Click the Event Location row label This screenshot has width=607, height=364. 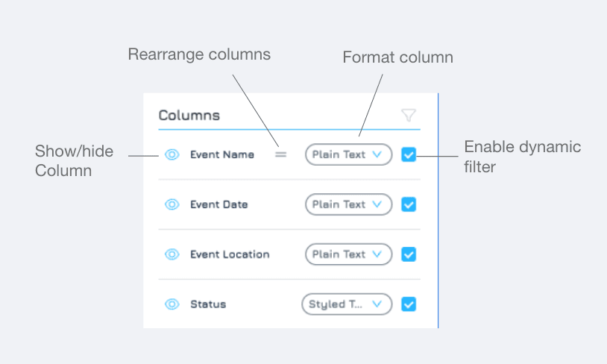[230, 254]
